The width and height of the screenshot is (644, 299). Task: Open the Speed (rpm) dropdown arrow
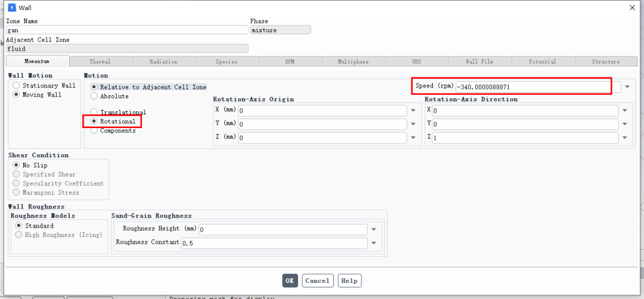tap(627, 87)
